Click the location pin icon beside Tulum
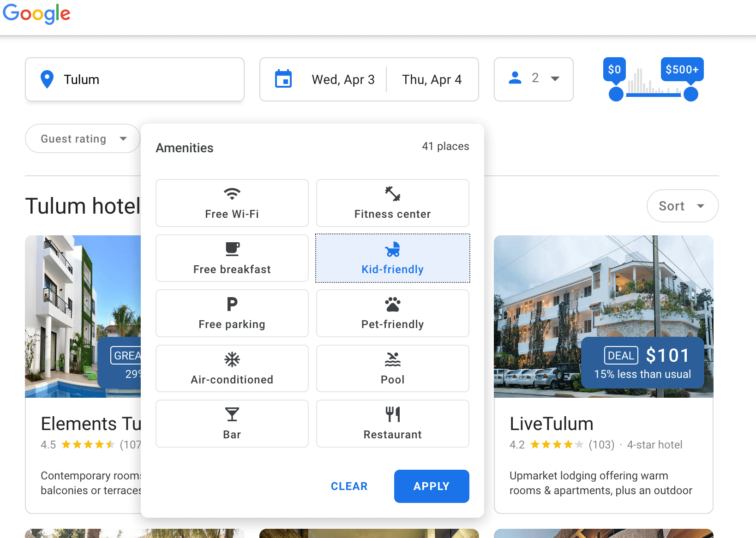This screenshot has height=538, width=756. point(47,79)
